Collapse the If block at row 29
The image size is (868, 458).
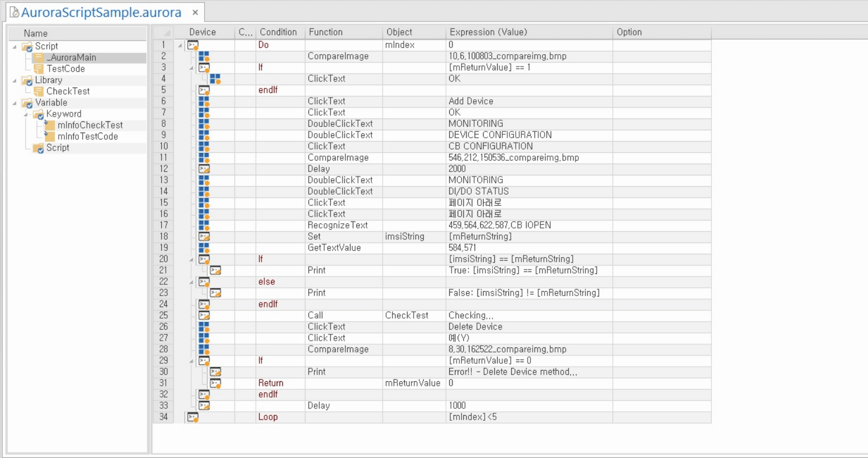[x=192, y=360]
